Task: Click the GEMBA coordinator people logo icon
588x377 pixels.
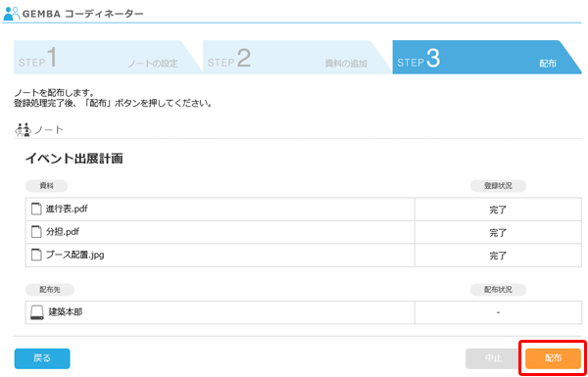Action: 11,14
